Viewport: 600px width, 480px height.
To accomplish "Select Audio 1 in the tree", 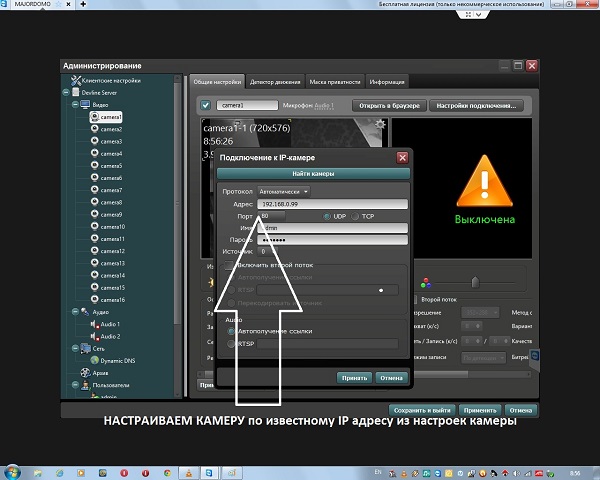I will click(x=109, y=324).
